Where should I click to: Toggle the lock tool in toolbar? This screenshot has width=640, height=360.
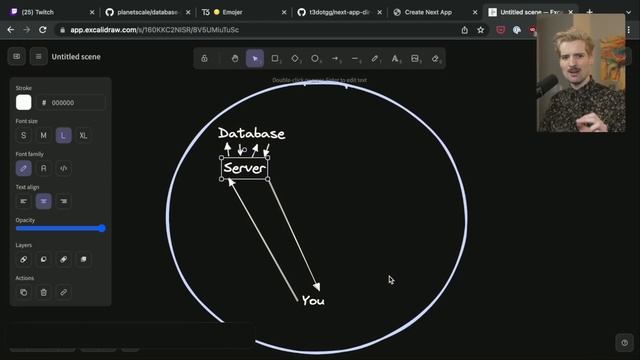(x=204, y=59)
